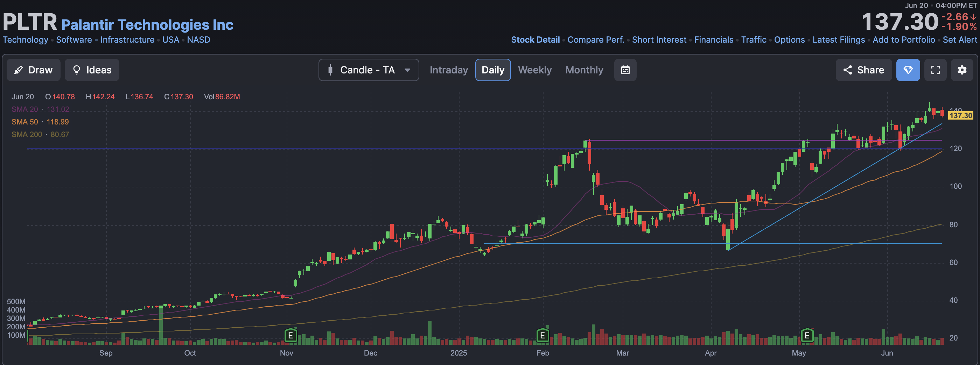Open Short Interest page
Image resolution: width=980 pixels, height=365 pixels.
659,40
